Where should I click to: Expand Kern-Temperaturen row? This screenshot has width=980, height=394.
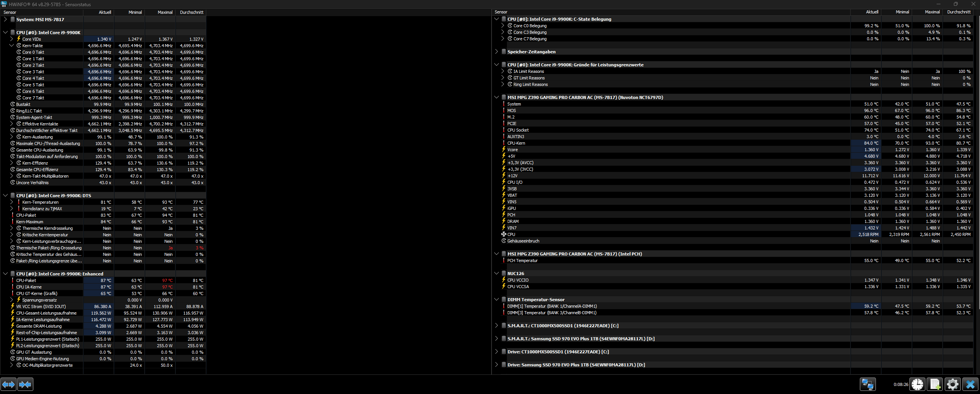point(12,202)
